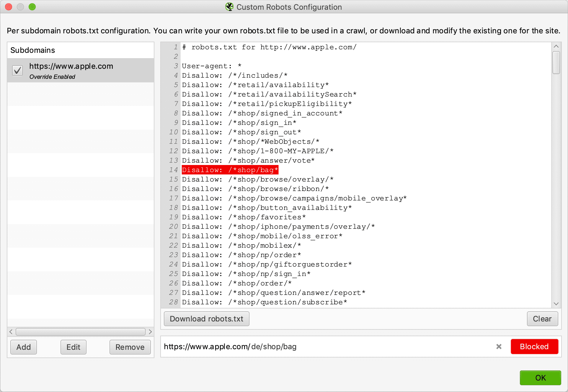This screenshot has height=392, width=568.
Task: Remove the selected subdomain
Action: click(130, 347)
